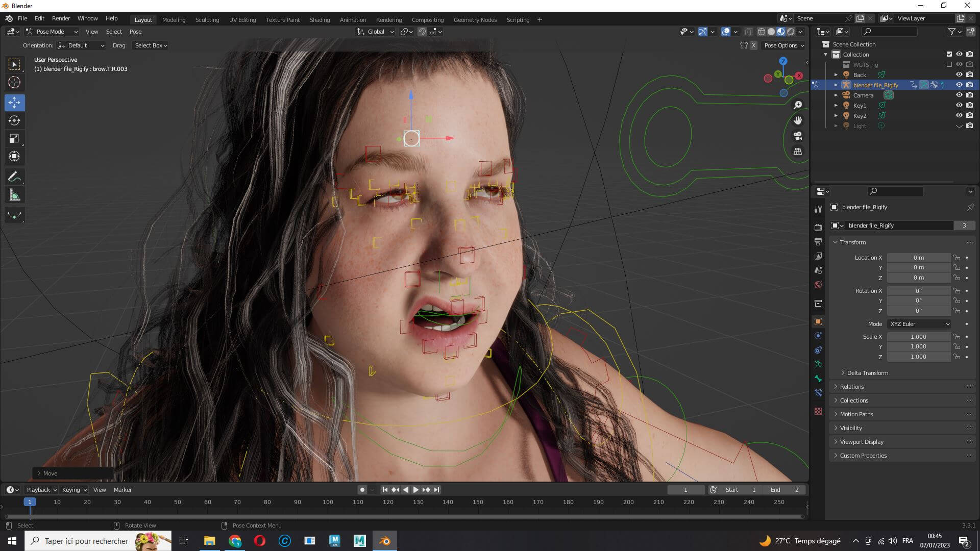This screenshot has height=551, width=980.
Task: Toggle viewport visibility of Camera
Action: coord(959,95)
